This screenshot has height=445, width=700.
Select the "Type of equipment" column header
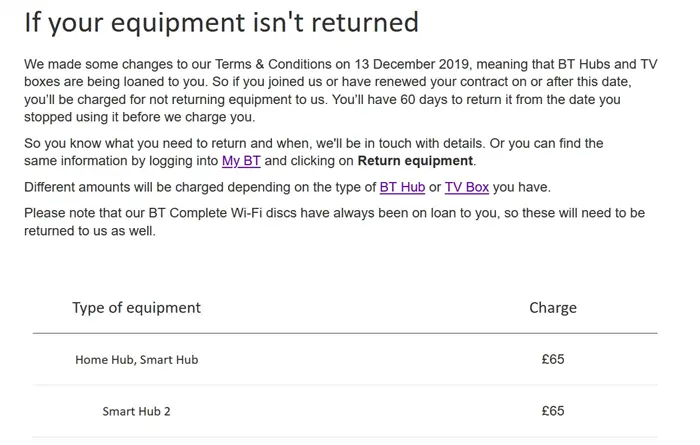click(x=136, y=308)
